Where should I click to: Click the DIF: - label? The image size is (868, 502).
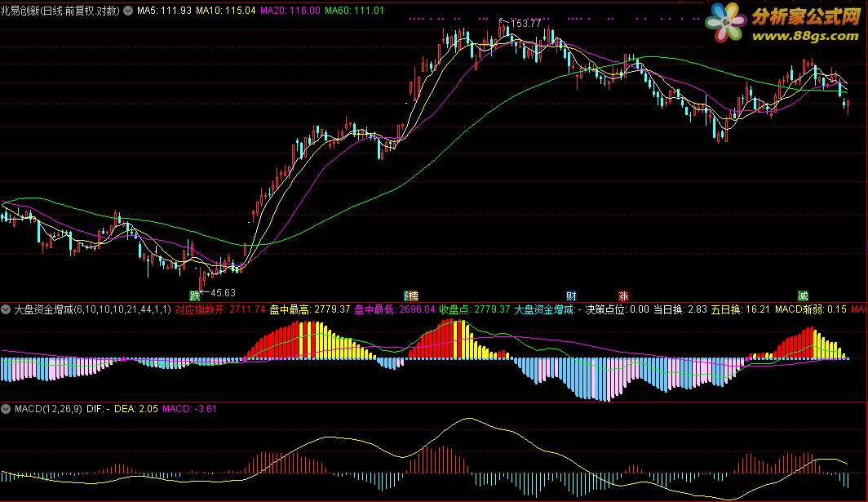pyautogui.click(x=98, y=409)
